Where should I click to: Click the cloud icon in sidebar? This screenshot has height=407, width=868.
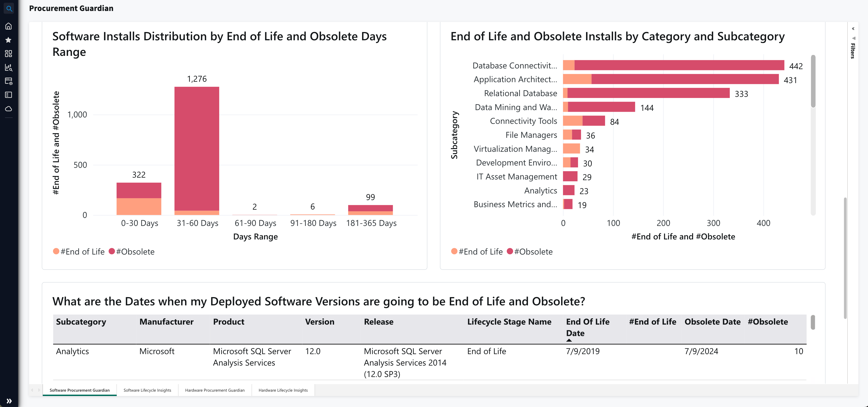9,109
